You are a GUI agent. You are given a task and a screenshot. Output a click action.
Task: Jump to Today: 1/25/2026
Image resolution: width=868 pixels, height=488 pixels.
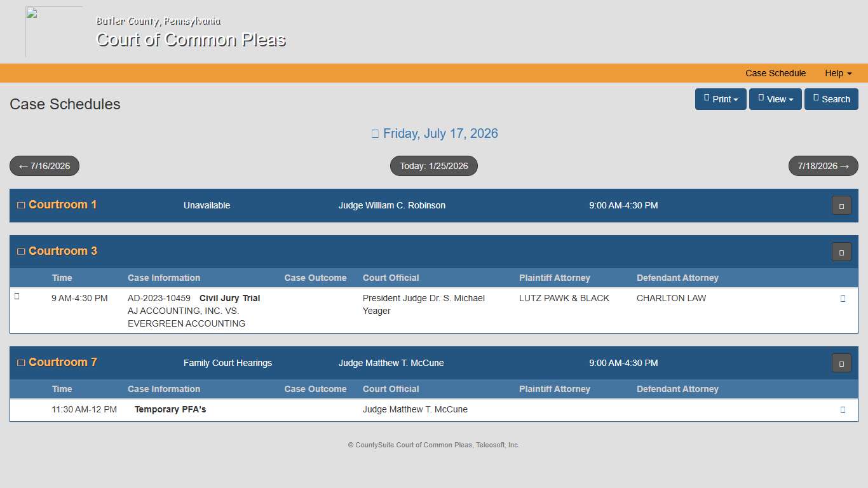433,166
